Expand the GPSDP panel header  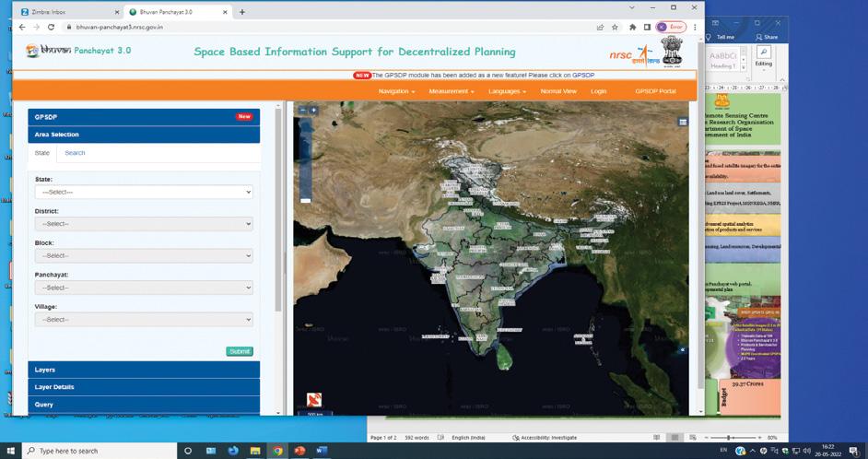point(144,117)
